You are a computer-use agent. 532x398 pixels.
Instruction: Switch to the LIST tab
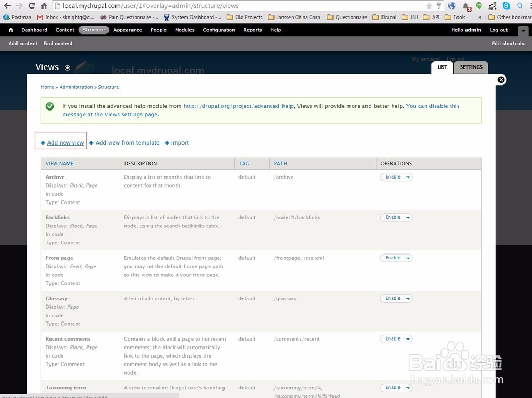442,67
